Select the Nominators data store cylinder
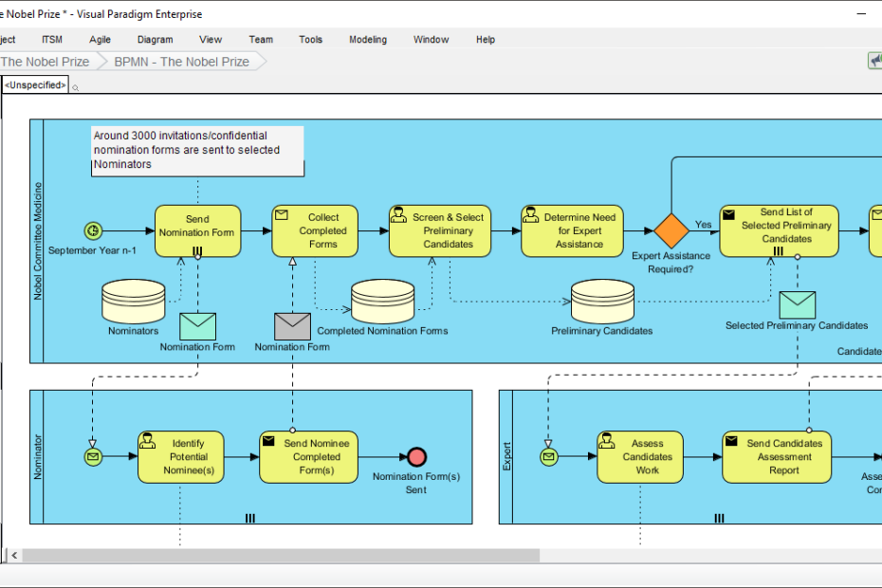 tap(133, 302)
